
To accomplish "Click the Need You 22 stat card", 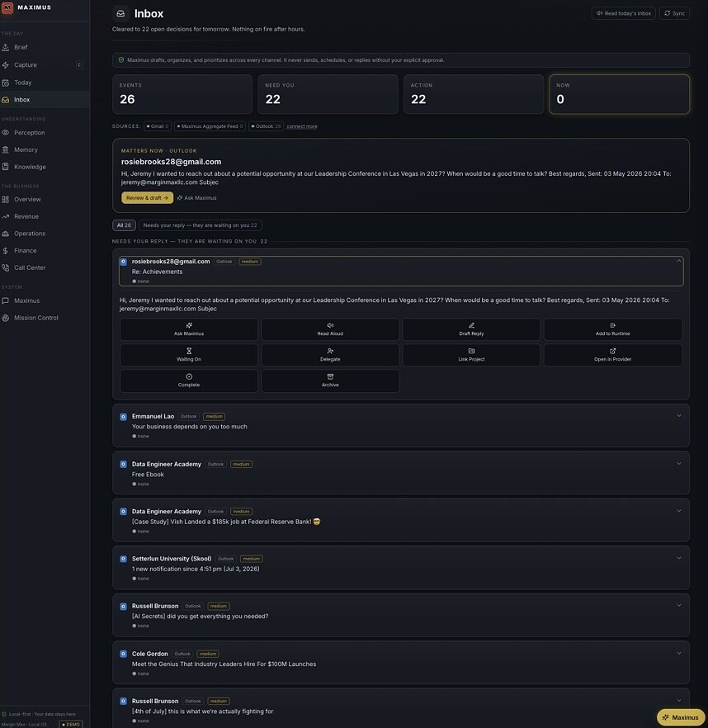I will tap(328, 94).
